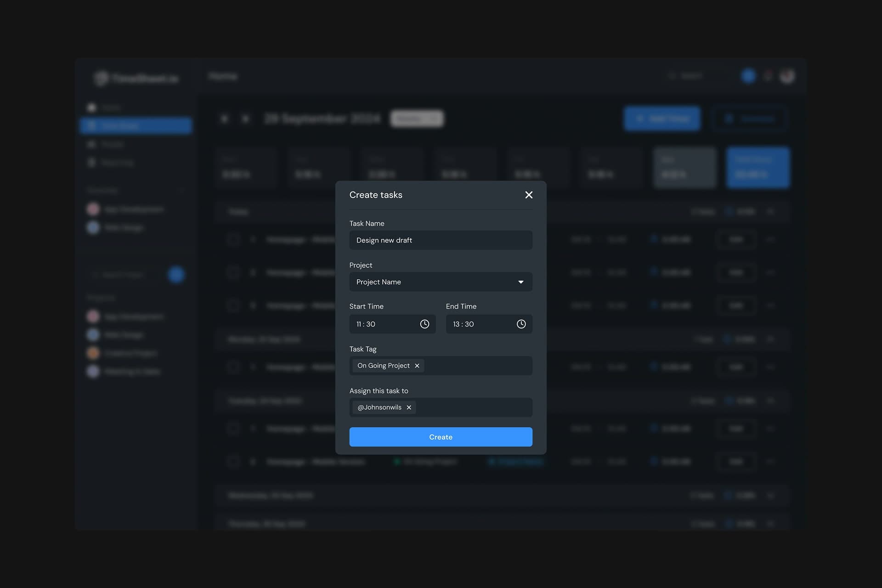Open the view selector dropdown beside the date
The image size is (882, 588).
point(417,118)
